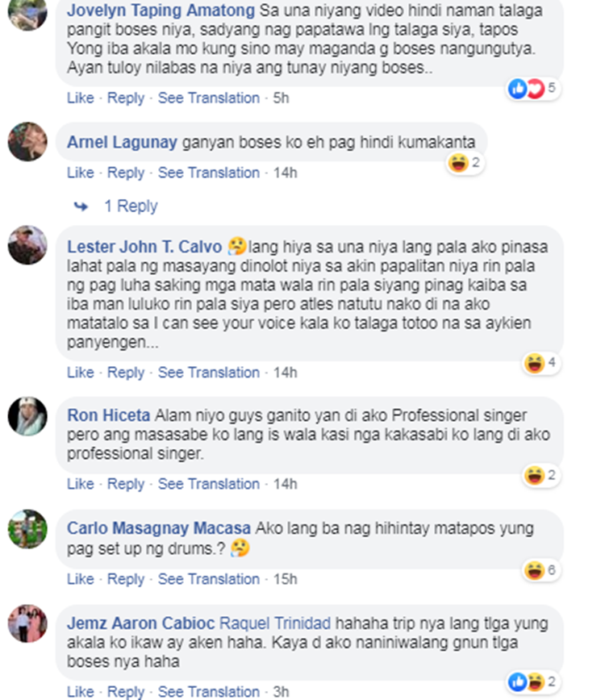
Task: Open Ron Hiceta's avatar photo
Action: tap(27, 416)
